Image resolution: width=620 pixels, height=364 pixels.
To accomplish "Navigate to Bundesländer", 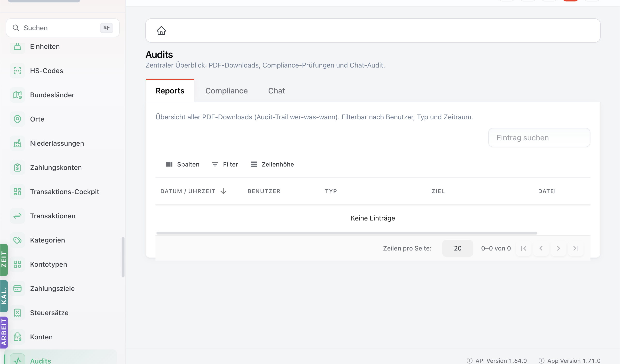I will click(52, 95).
